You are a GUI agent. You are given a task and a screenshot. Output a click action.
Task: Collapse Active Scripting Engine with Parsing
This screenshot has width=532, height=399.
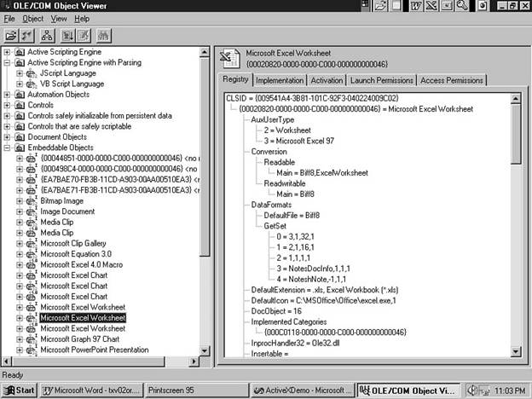pyautogui.click(x=8, y=62)
